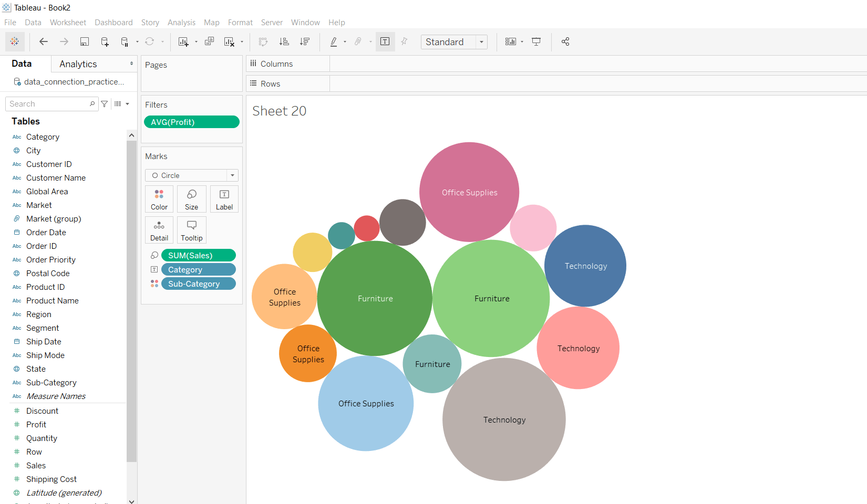Open the Analysis menu

pyautogui.click(x=181, y=23)
